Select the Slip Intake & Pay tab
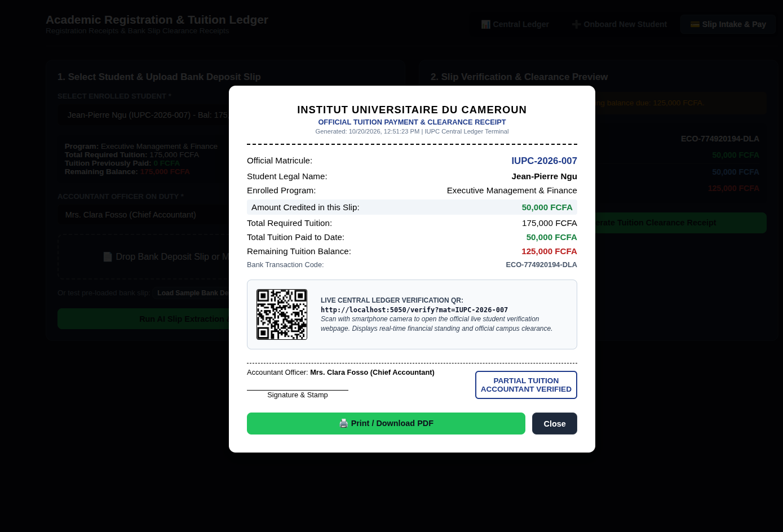Image resolution: width=783 pixels, height=532 pixels. pos(728,24)
